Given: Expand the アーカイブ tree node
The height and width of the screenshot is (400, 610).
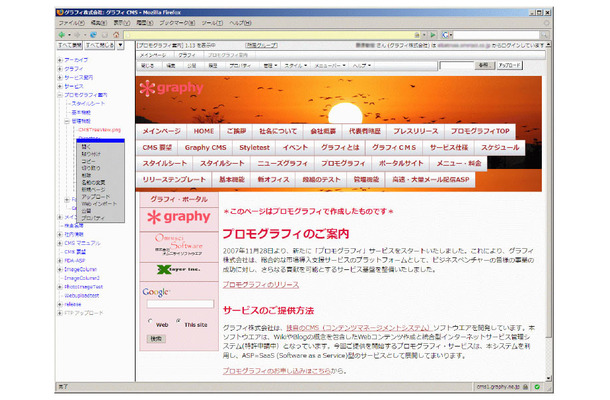Looking at the screenshot, I should 60,60.
